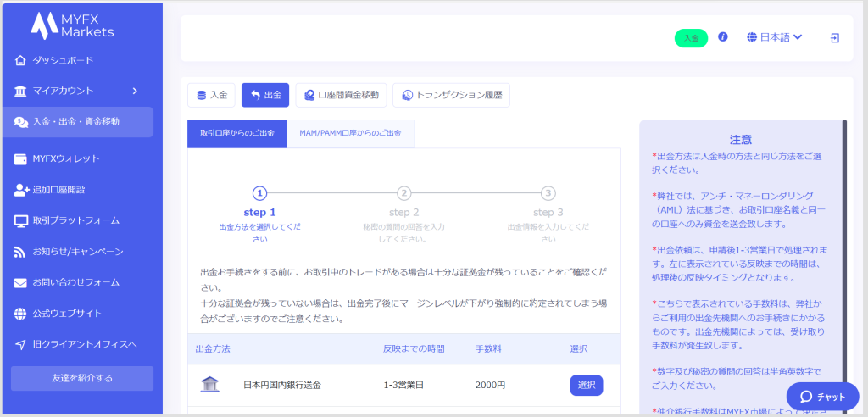The width and height of the screenshot is (868, 417).
Task: Click the お知らせ/キャンペーン feed icon
Action: pyautogui.click(x=21, y=252)
